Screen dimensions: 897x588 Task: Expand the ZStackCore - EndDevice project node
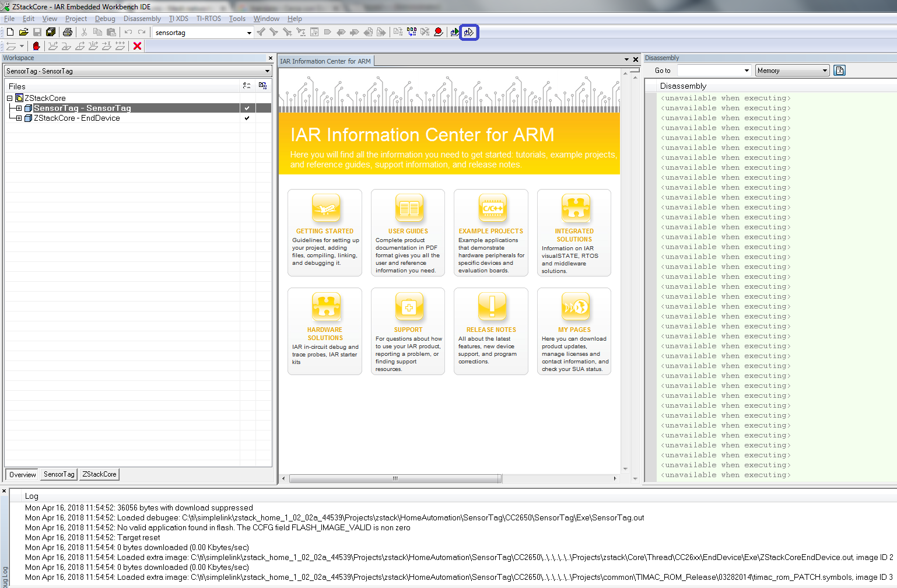[19, 118]
